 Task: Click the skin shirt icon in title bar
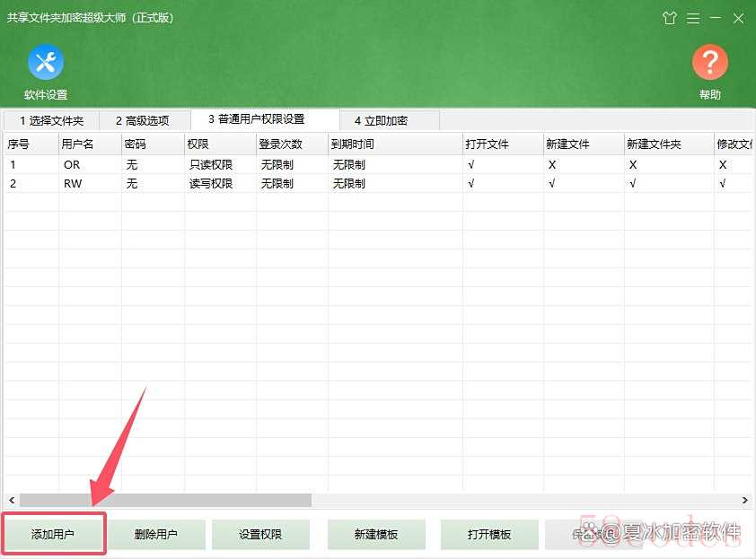669,18
